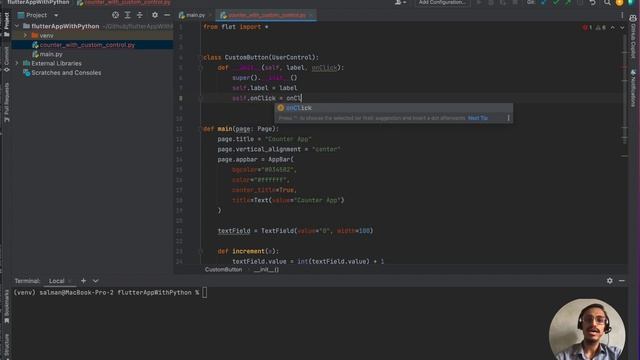Hide the Terminal tool window

click(x=622, y=280)
